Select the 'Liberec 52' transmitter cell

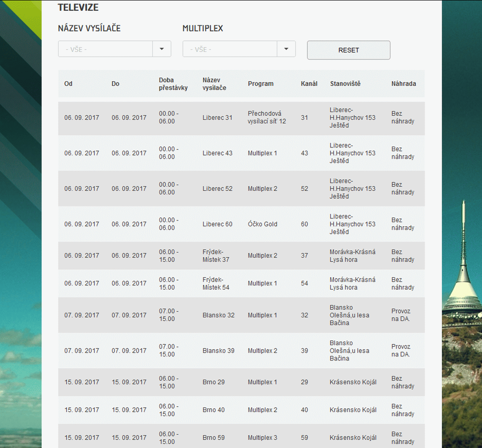coord(217,188)
